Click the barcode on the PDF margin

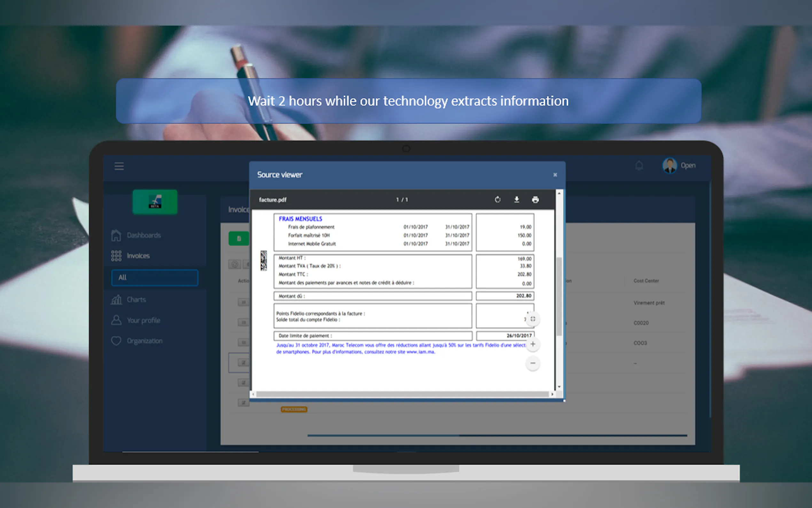(263, 260)
